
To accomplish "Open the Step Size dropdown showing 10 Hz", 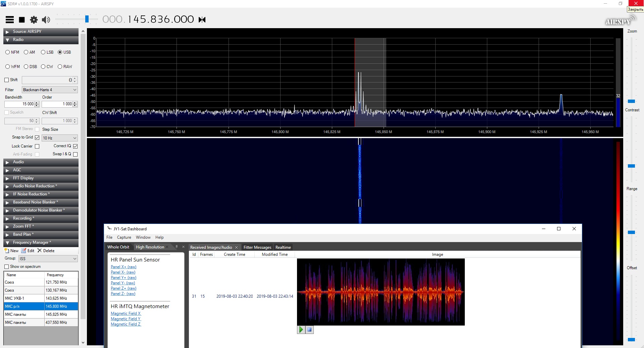I will [x=60, y=138].
